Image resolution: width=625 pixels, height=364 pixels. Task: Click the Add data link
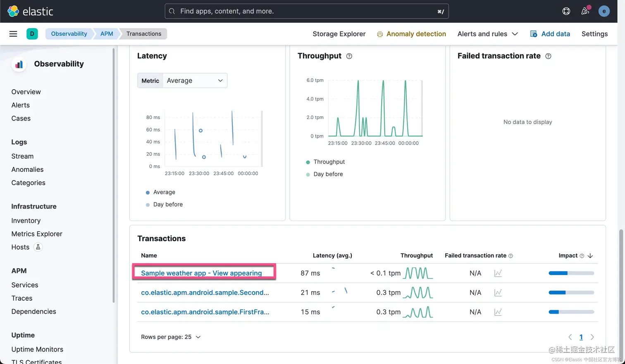coord(556,34)
